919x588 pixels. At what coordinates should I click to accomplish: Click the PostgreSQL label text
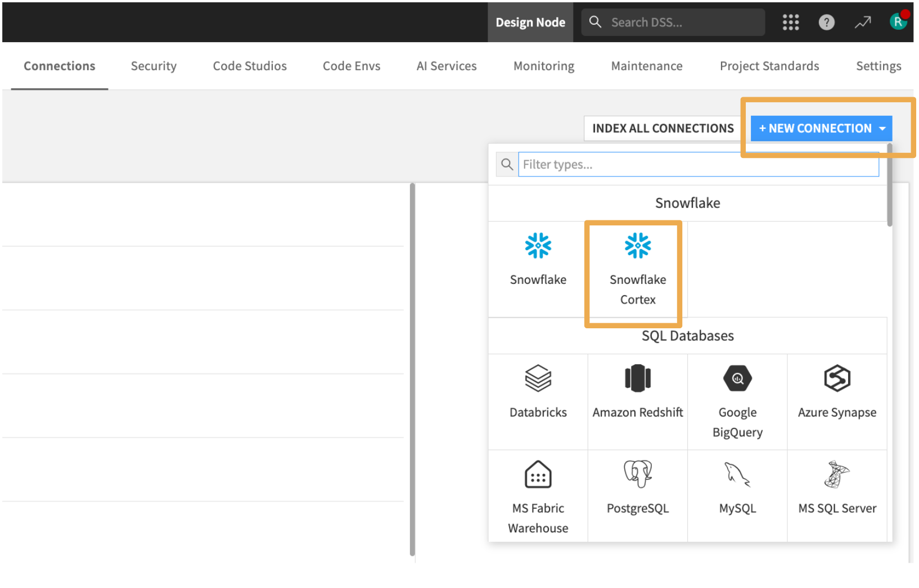(x=638, y=508)
